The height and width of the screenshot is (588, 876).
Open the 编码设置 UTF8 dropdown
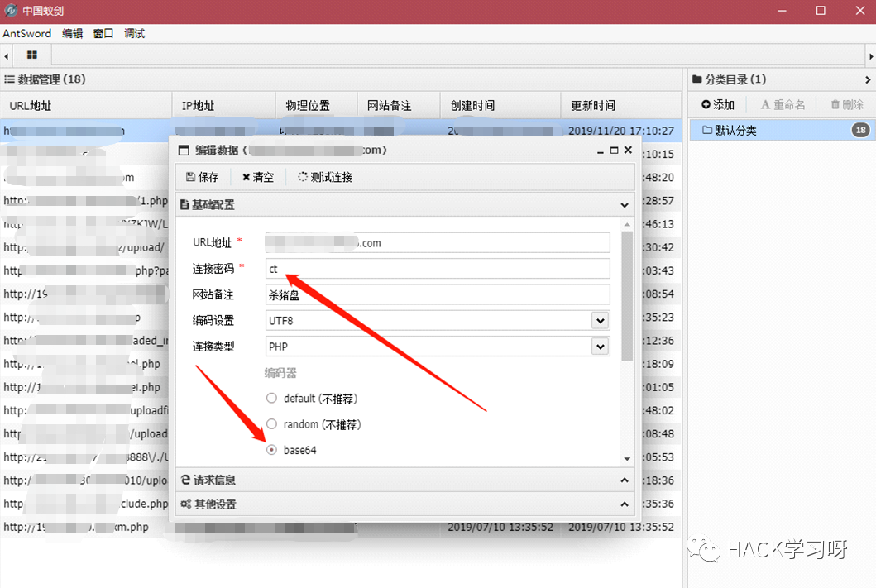[x=600, y=321]
